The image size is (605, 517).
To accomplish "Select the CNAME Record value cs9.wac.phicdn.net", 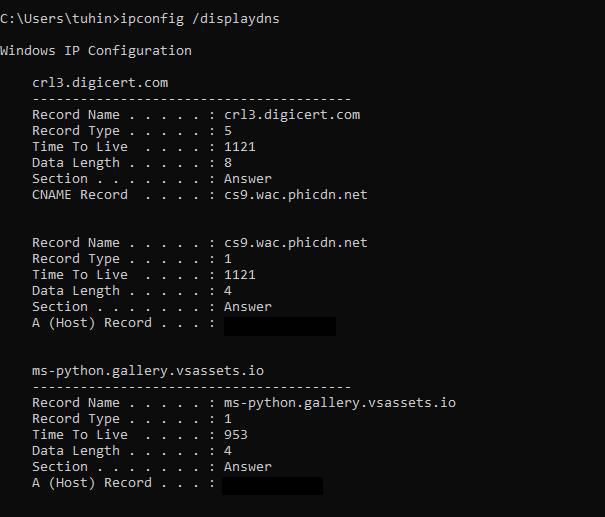I will point(296,195).
